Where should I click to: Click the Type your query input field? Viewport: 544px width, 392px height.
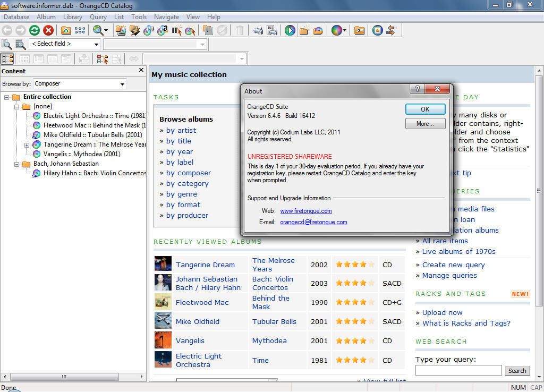pyautogui.click(x=458, y=370)
